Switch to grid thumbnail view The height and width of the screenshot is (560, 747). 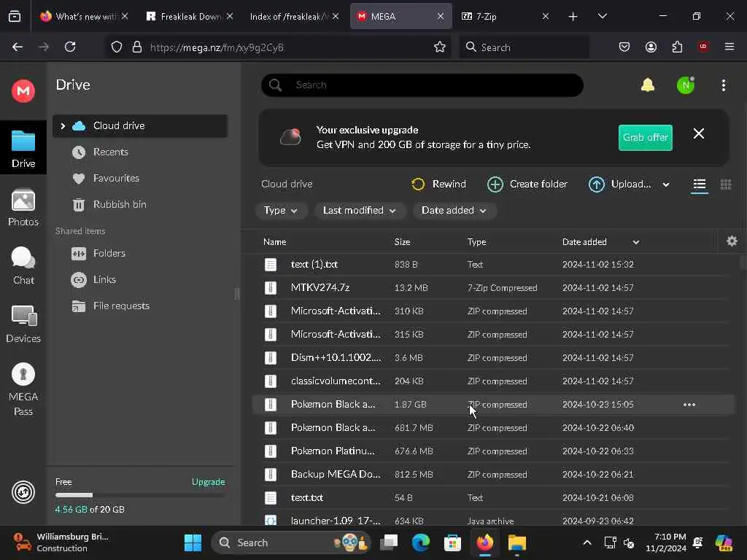click(x=726, y=184)
